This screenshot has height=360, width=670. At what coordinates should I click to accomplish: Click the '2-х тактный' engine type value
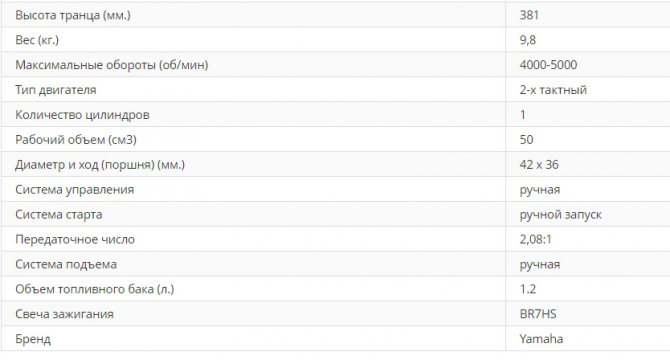[553, 90]
